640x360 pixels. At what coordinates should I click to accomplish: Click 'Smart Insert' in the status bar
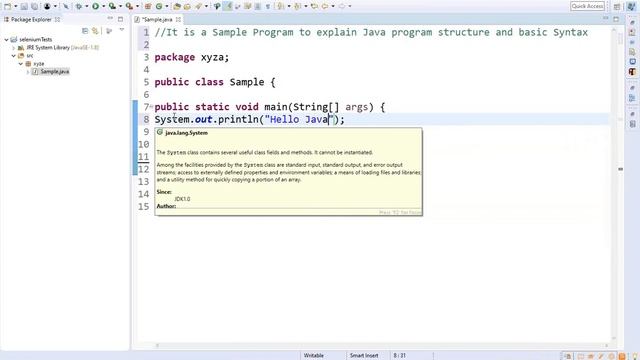tap(364, 356)
